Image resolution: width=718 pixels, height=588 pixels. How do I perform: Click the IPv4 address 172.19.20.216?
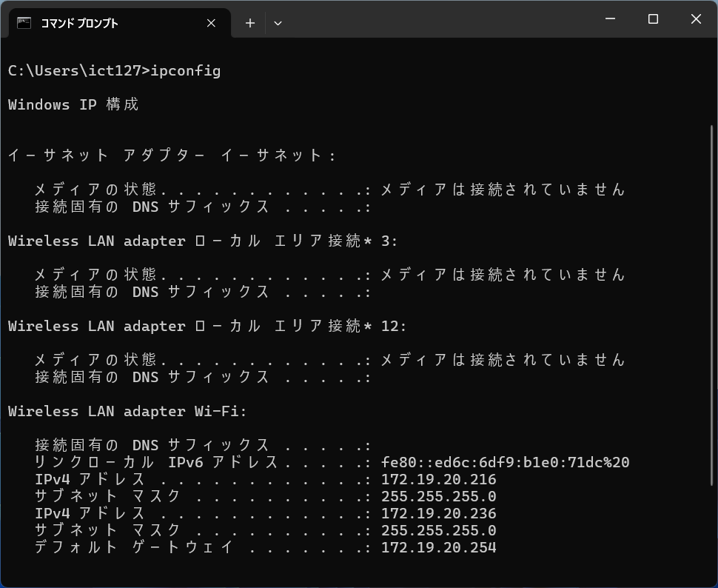(x=438, y=480)
